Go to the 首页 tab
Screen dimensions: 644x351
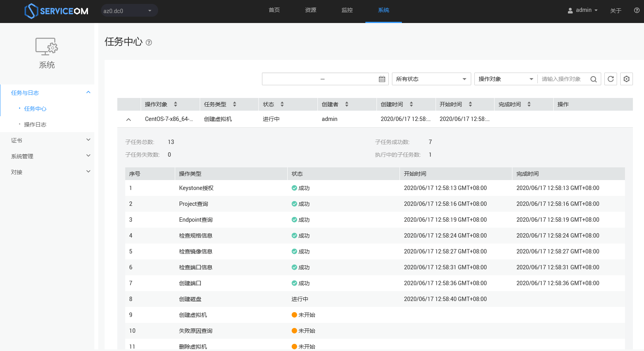(274, 10)
